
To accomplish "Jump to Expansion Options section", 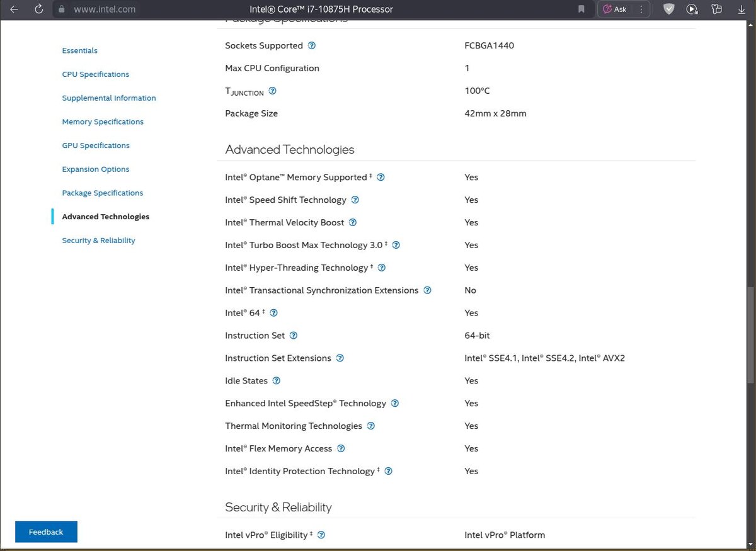I will coord(95,169).
